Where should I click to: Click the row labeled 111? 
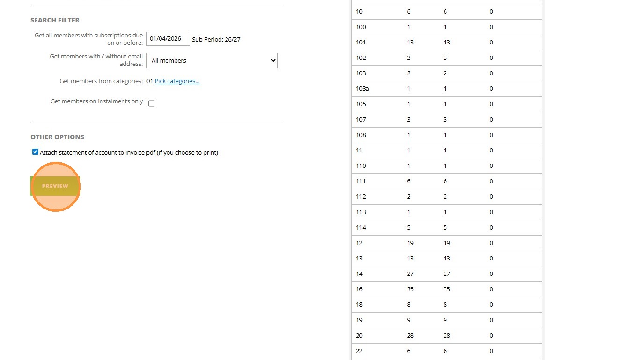click(361, 181)
